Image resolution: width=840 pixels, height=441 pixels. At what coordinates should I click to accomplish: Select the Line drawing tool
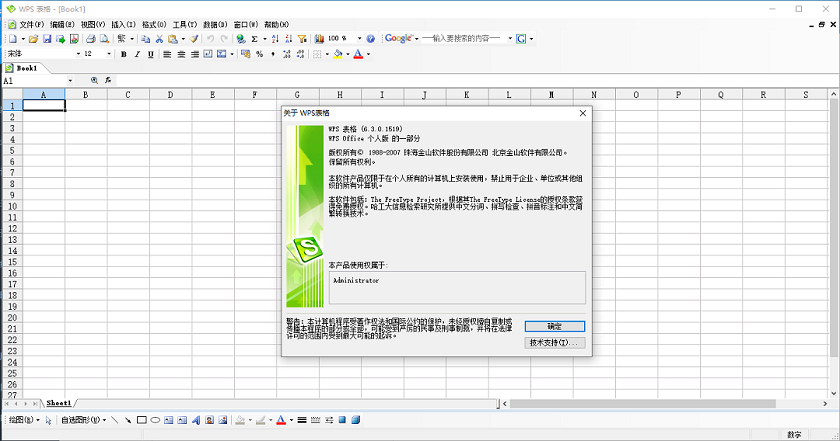click(115, 420)
